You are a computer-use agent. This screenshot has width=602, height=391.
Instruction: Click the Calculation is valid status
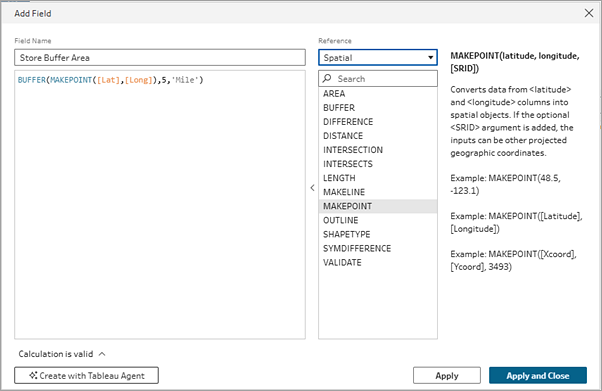coord(56,354)
